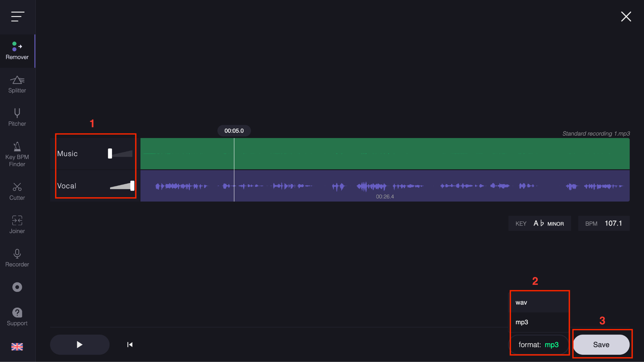The width and height of the screenshot is (644, 362).
Task: Skip back to the track beginning
Action: (x=130, y=344)
